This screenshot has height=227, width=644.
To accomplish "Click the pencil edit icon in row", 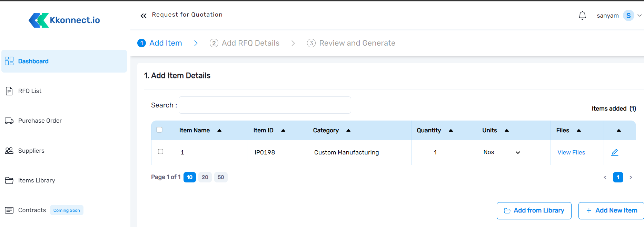I will [615, 152].
